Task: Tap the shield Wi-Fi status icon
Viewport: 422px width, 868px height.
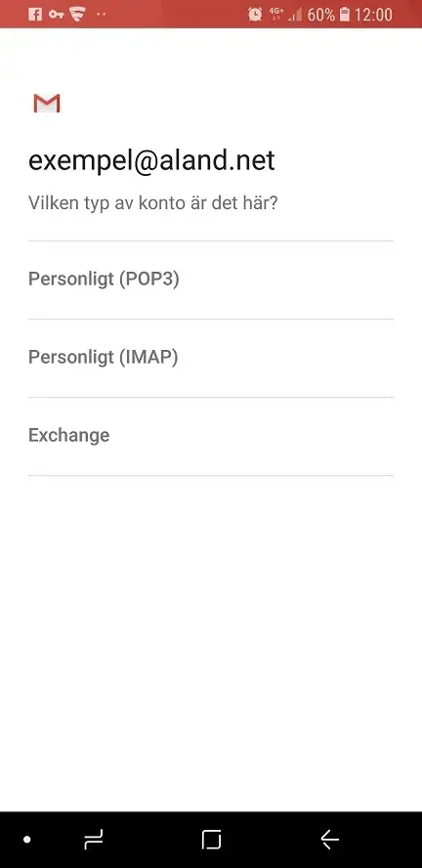Action: [77, 15]
